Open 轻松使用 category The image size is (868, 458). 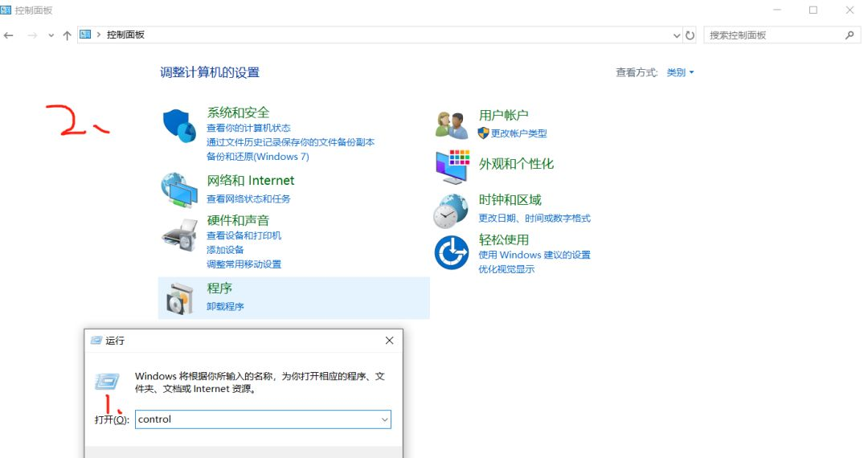(x=504, y=239)
